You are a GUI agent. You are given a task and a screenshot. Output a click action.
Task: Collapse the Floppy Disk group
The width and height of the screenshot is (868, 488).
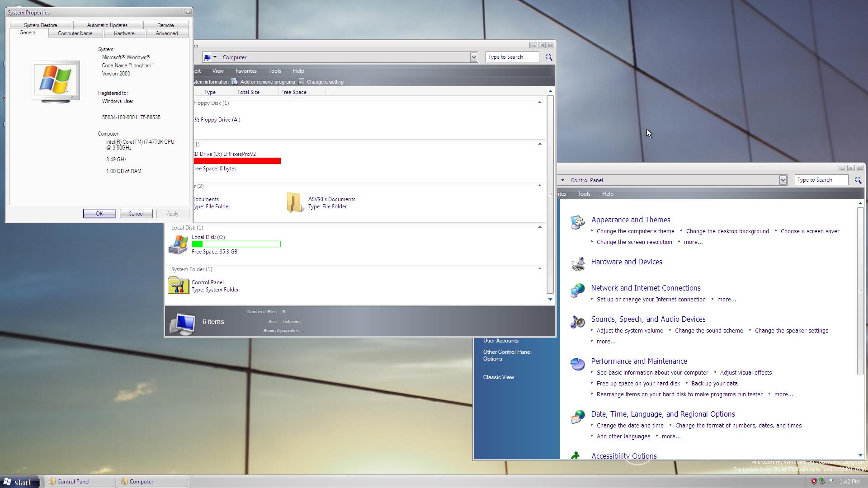(539, 103)
